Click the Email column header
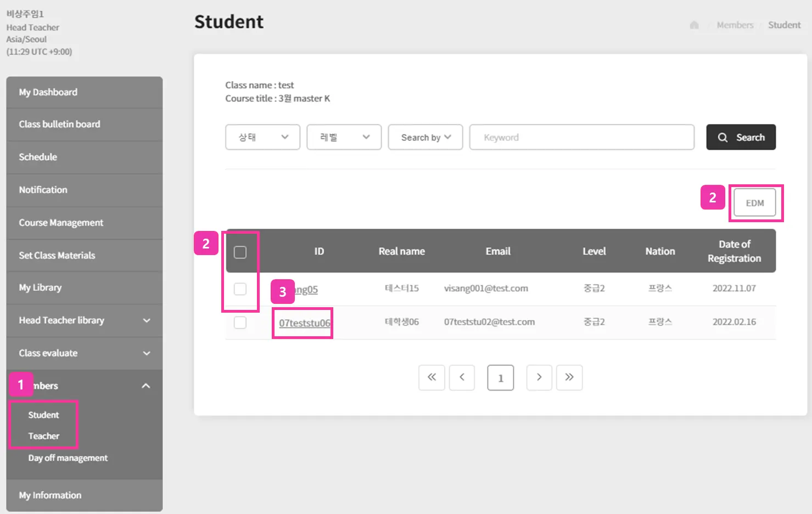 pyautogui.click(x=498, y=251)
